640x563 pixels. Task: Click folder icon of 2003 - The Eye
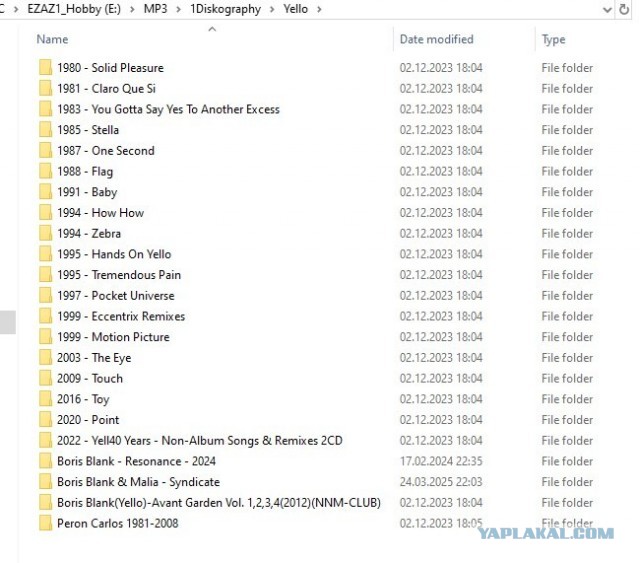[45, 357]
